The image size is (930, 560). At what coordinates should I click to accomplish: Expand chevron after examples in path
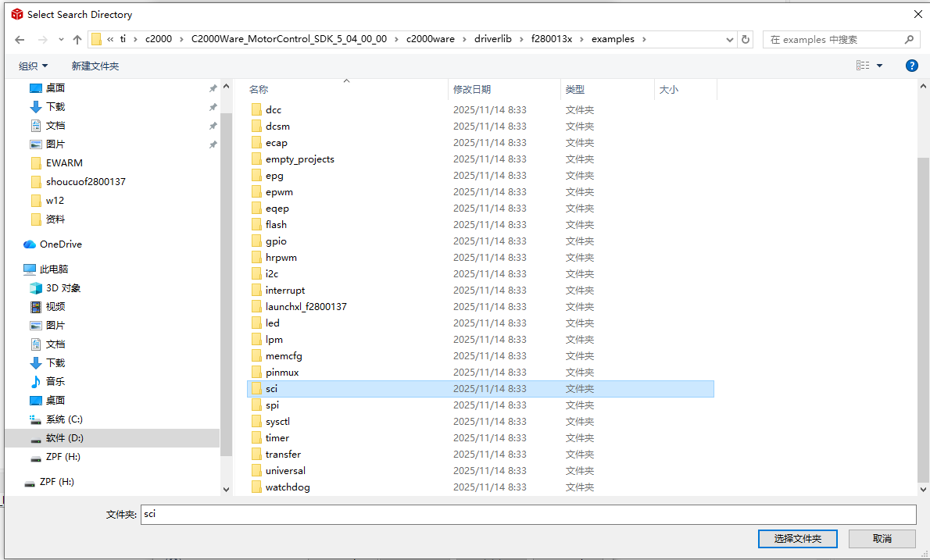click(x=644, y=40)
